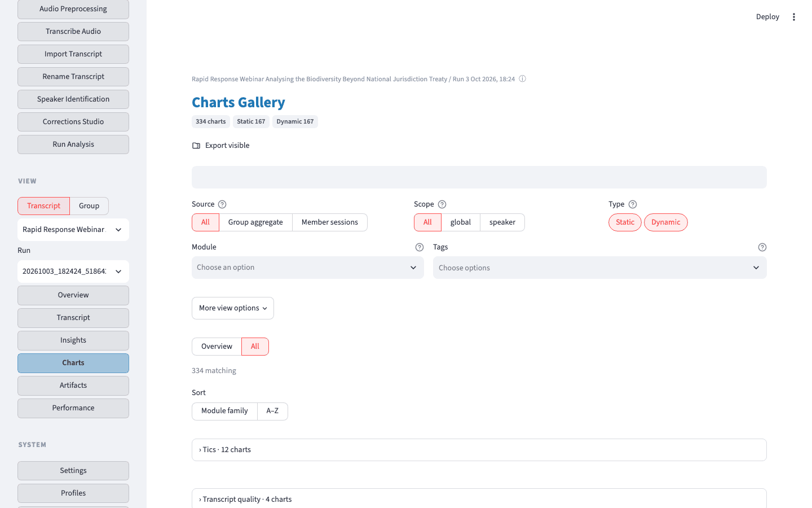
Task: Click the info icon beside run date
Action: (x=522, y=79)
